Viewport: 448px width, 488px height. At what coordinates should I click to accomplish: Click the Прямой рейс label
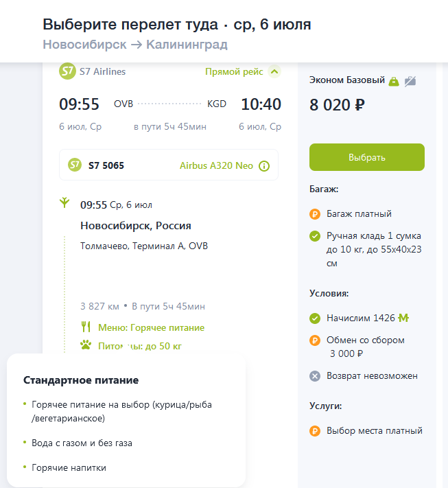pos(234,72)
